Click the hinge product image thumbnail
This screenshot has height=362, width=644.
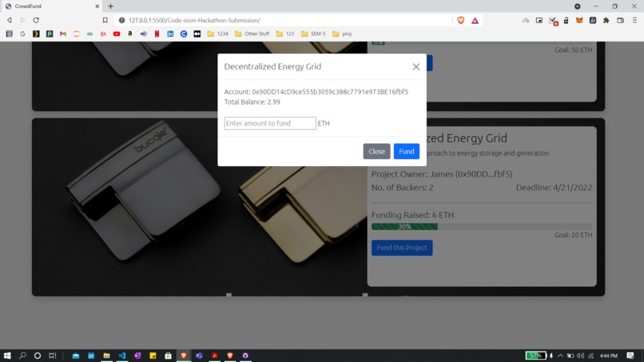pyautogui.click(x=200, y=207)
